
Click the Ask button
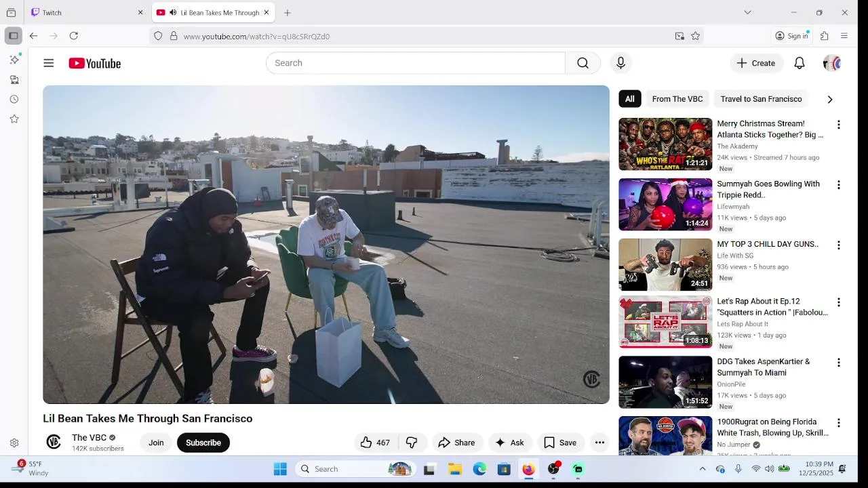(509, 443)
